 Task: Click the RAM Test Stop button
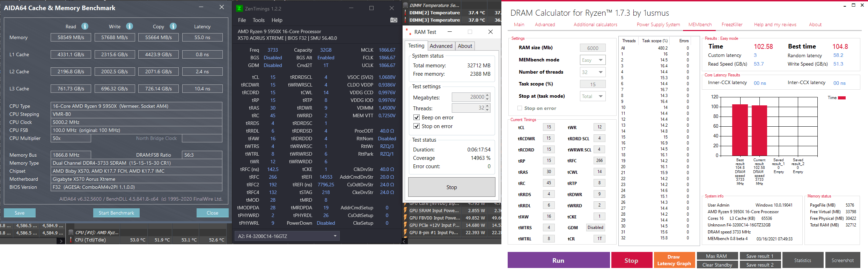coord(451,187)
